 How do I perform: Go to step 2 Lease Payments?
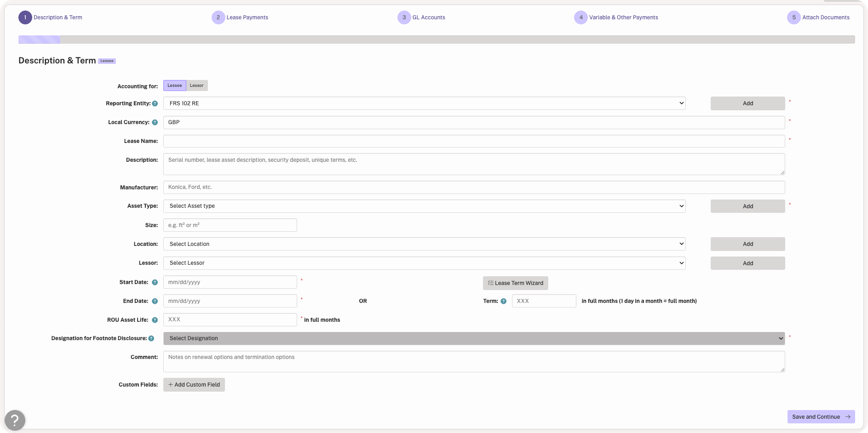click(240, 17)
